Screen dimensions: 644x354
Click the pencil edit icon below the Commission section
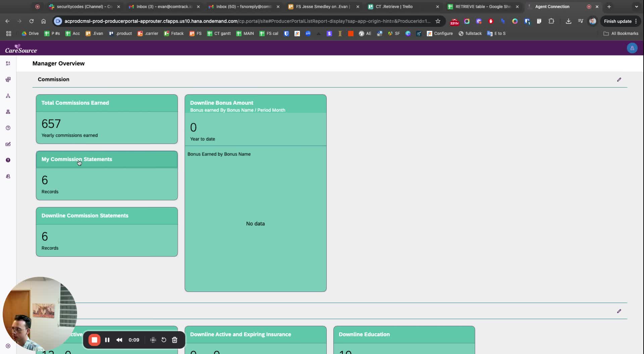[x=619, y=311]
